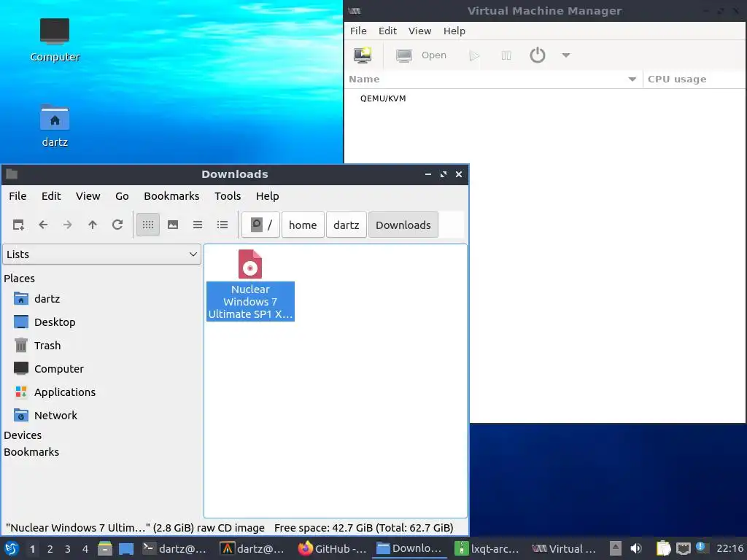Viewport: 747px width, 560px height.
Task: Open the Bookmarks menu in file manager
Action: click(x=171, y=196)
